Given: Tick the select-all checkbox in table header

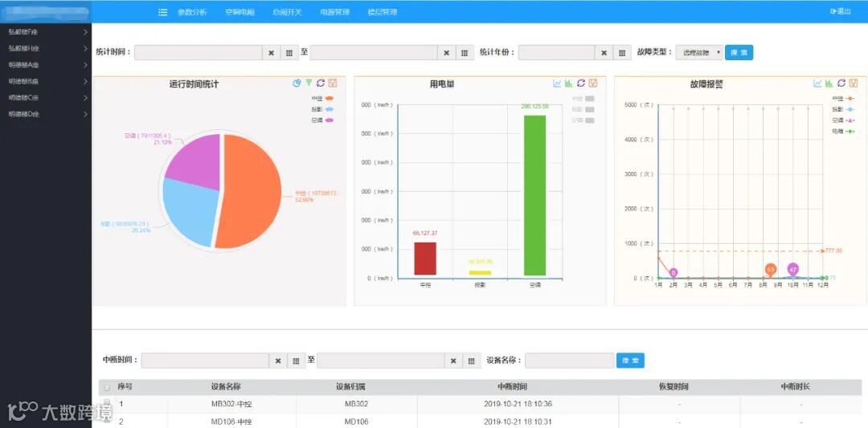Looking at the screenshot, I should [x=107, y=387].
